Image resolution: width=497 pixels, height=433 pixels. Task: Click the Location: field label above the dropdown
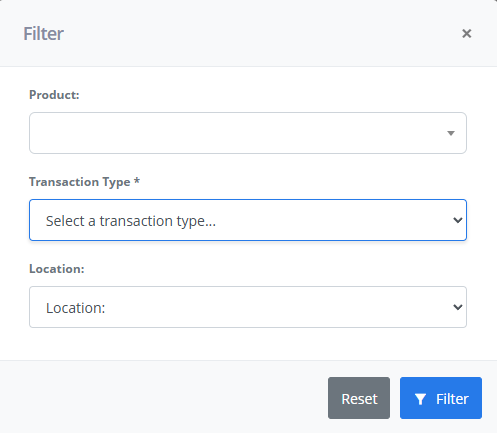[x=57, y=269]
